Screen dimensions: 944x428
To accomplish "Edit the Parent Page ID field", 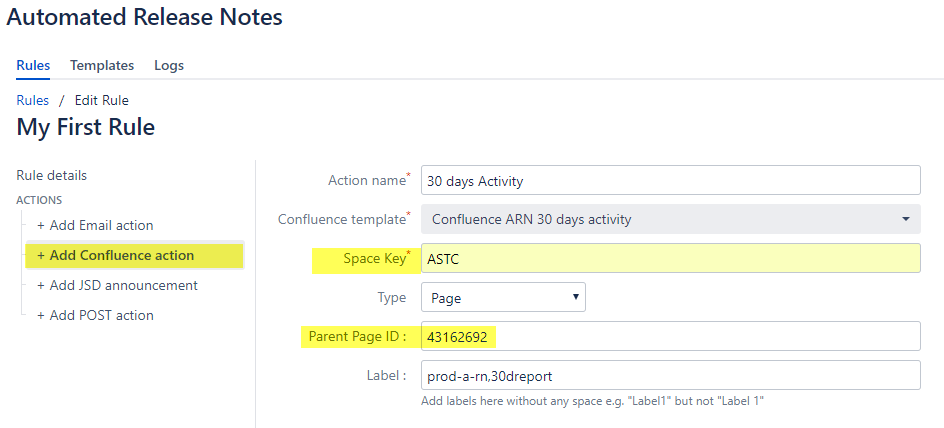I will click(670, 336).
